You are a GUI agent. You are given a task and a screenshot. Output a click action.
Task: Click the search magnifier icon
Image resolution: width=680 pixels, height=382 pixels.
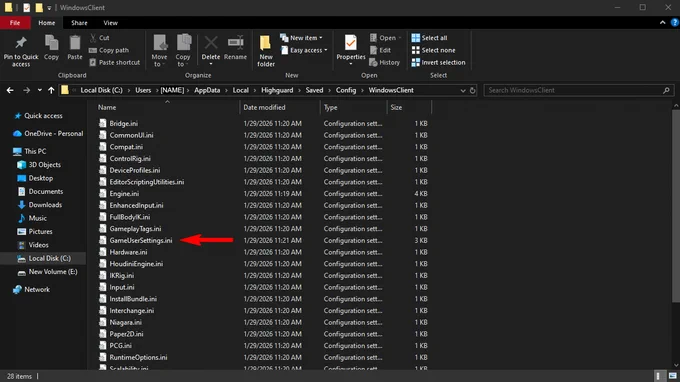coord(666,90)
